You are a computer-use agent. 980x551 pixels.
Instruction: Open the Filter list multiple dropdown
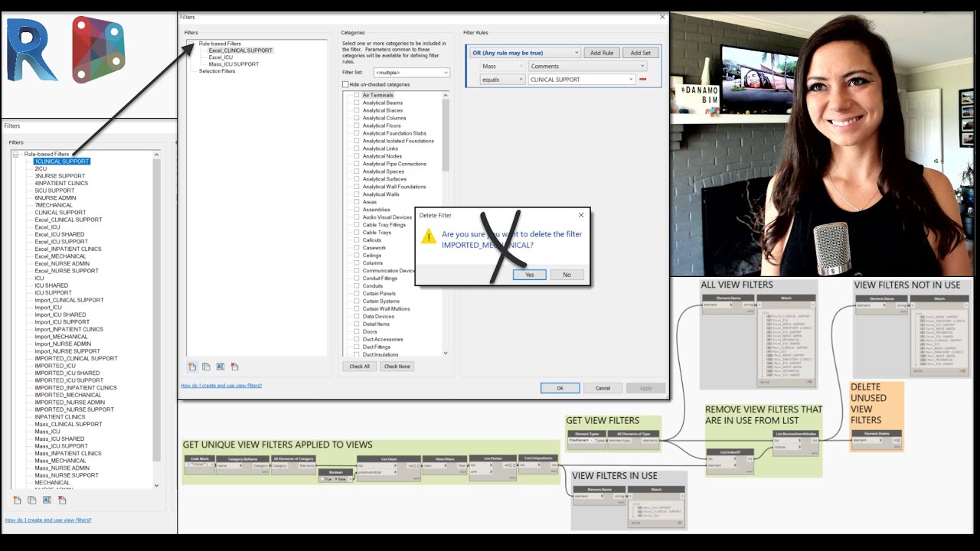[411, 73]
